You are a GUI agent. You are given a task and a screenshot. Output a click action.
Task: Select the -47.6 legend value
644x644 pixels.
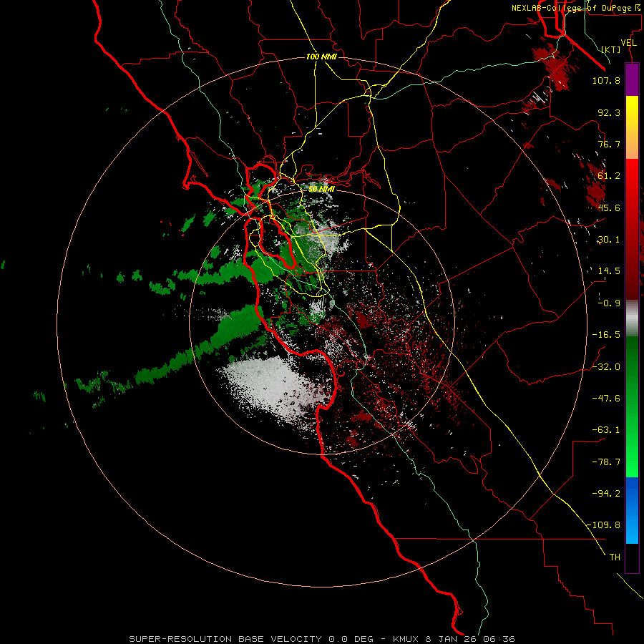[x=606, y=399]
